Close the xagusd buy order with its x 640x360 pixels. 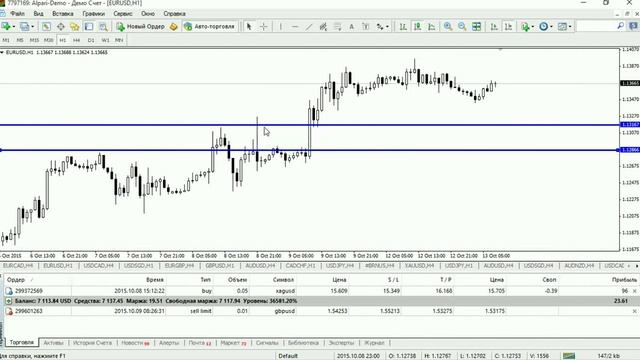tap(634, 291)
